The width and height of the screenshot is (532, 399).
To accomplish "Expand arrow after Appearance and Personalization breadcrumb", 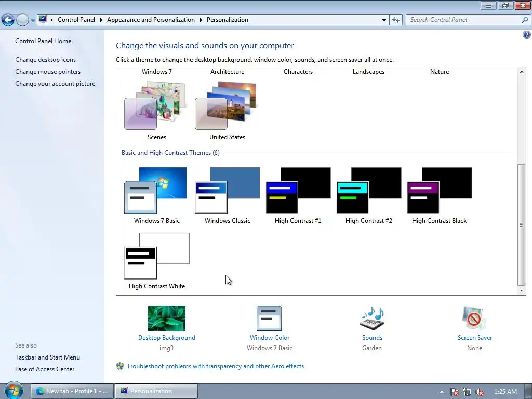I will tap(201, 20).
